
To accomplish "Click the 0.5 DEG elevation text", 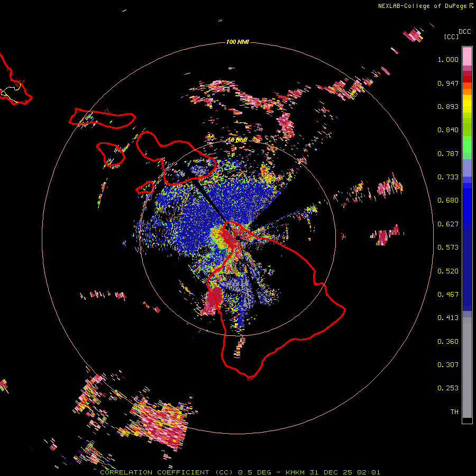I will click(x=254, y=472).
